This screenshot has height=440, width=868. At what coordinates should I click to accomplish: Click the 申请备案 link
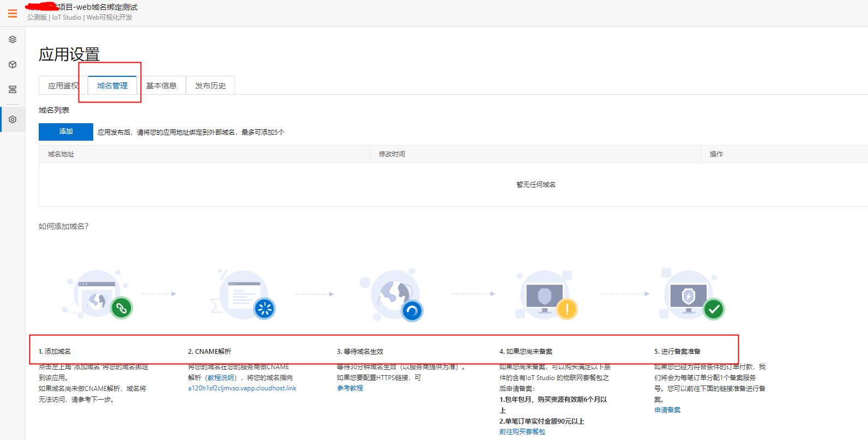[x=667, y=410]
